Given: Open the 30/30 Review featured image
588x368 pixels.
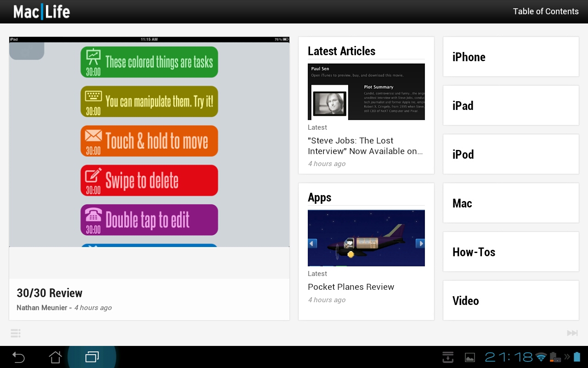Looking at the screenshot, I should tap(149, 142).
